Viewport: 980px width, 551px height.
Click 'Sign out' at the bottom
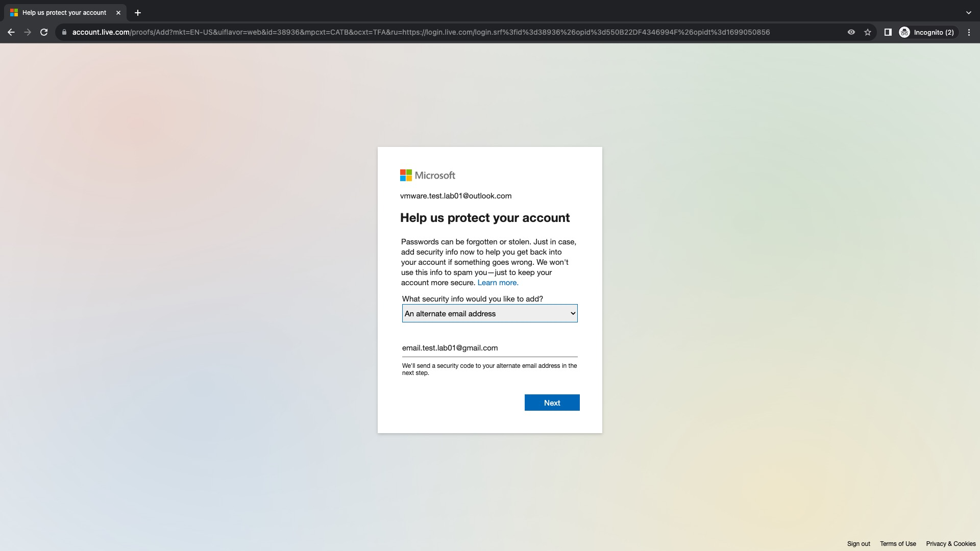pyautogui.click(x=859, y=543)
